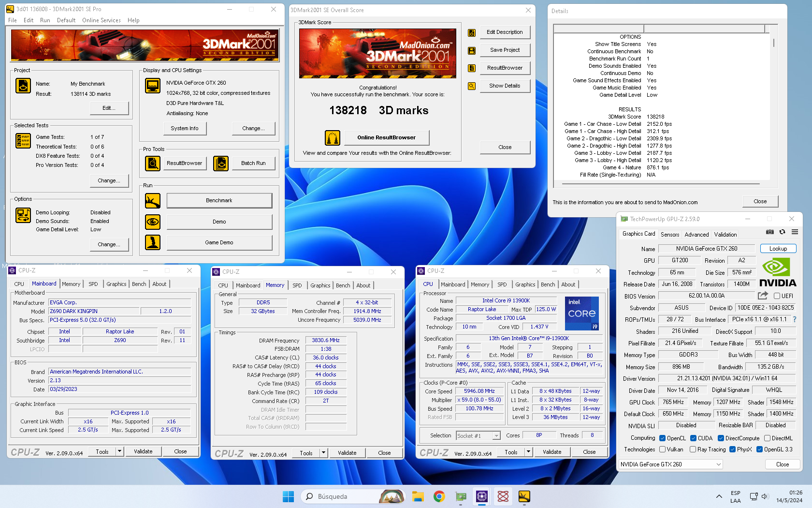This screenshot has height=508, width=812.
Task: Switch to CPU-Z via taskbar icon
Action: [482, 496]
